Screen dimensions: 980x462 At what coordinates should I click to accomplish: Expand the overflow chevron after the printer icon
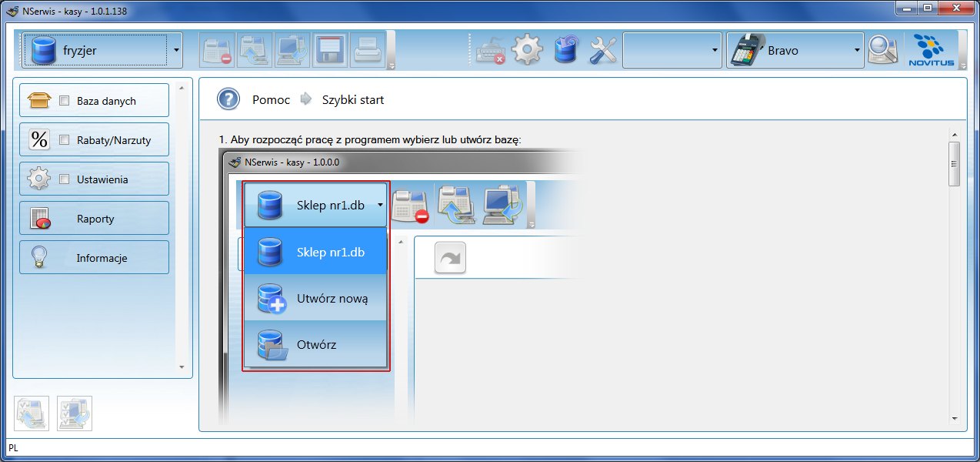click(x=392, y=66)
